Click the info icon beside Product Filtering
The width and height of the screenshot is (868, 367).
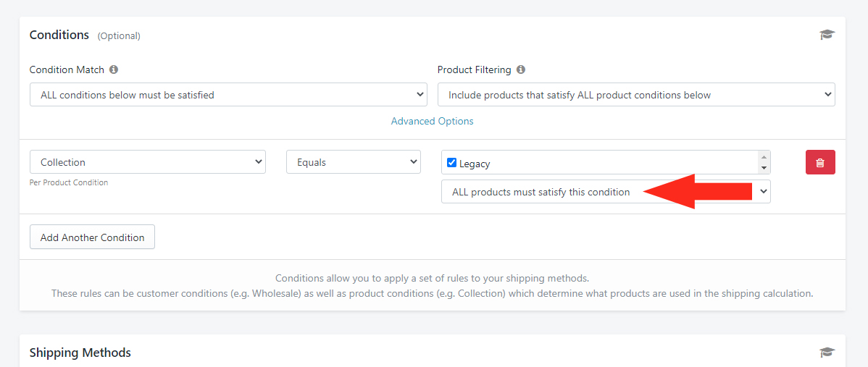521,69
